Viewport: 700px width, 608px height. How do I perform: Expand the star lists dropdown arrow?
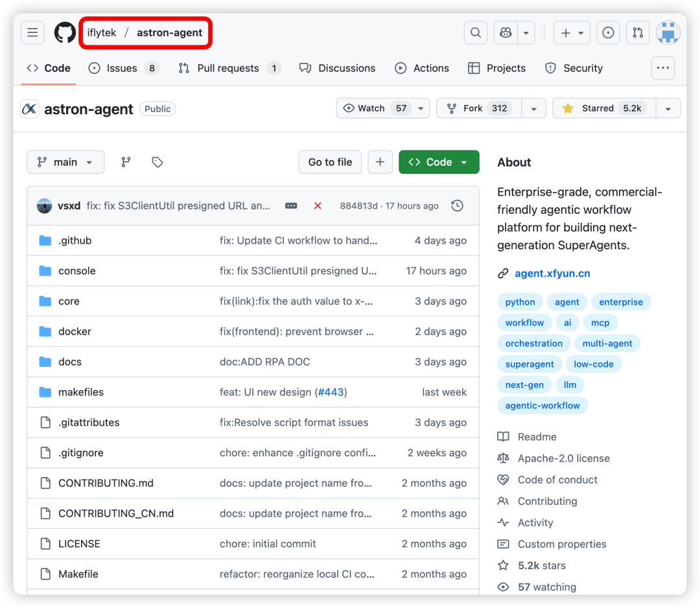668,108
